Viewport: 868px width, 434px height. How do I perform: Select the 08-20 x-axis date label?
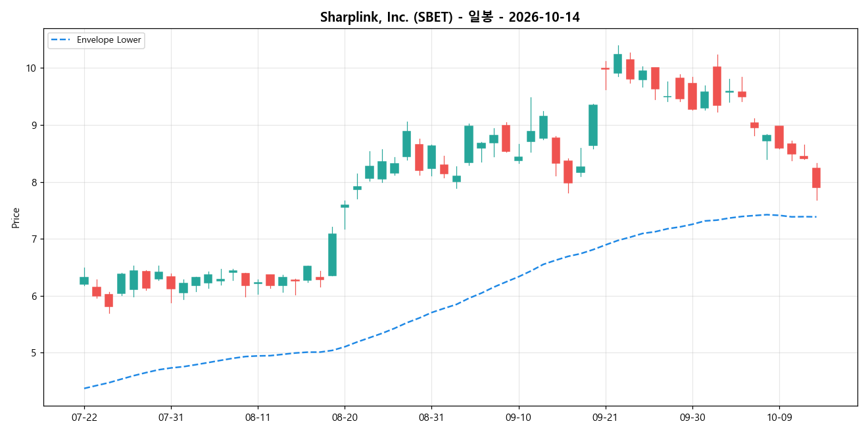345,418
